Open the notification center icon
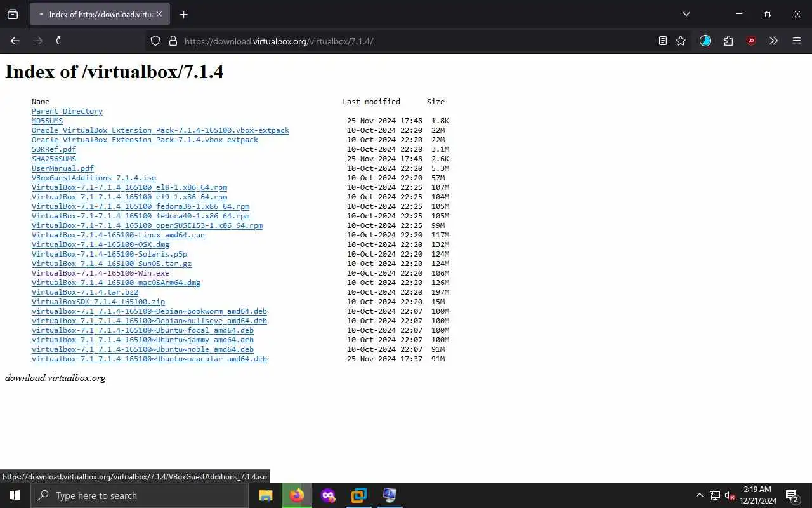Image resolution: width=812 pixels, height=508 pixels. click(792, 495)
